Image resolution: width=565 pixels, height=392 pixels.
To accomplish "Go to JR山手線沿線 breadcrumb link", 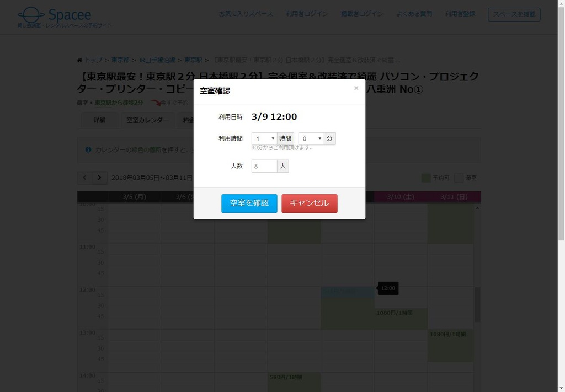I will [157, 60].
